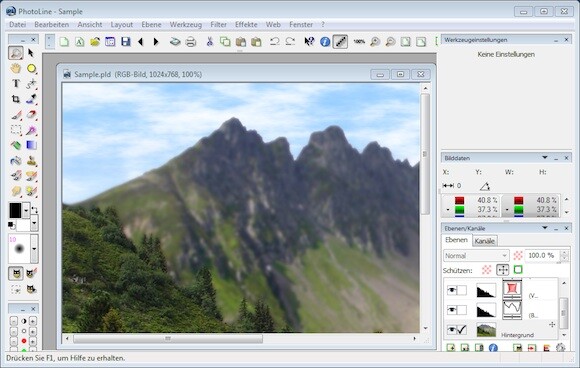Select the Magic Wand tool
580x368 pixels.
point(31,130)
